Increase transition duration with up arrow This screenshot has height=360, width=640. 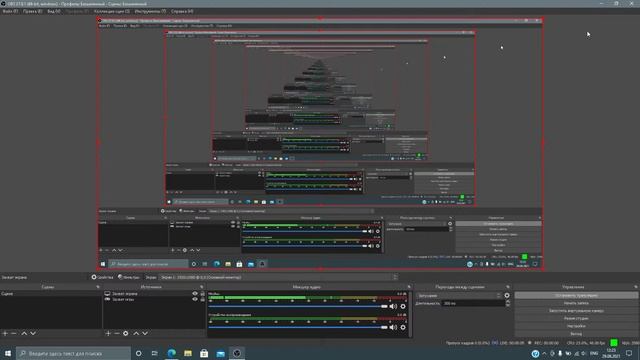507,302
